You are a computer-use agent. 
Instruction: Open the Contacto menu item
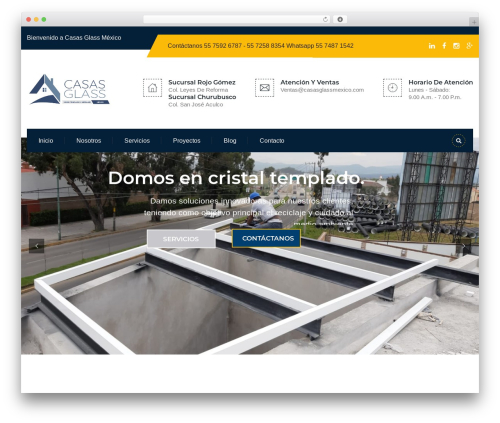click(272, 141)
